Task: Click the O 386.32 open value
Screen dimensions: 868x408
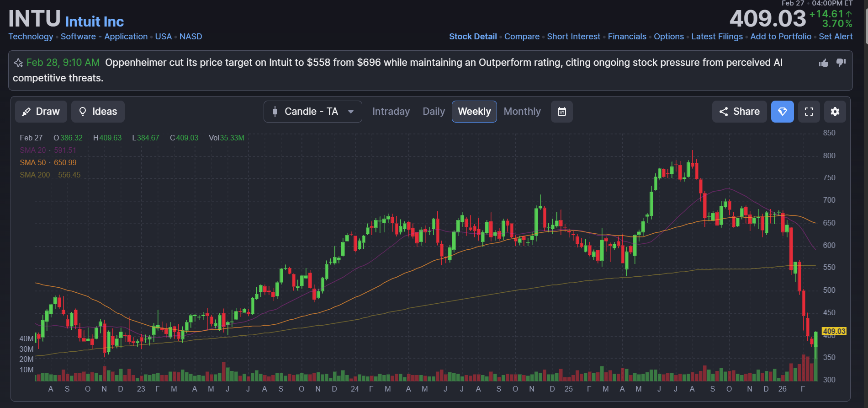Action: coord(68,138)
